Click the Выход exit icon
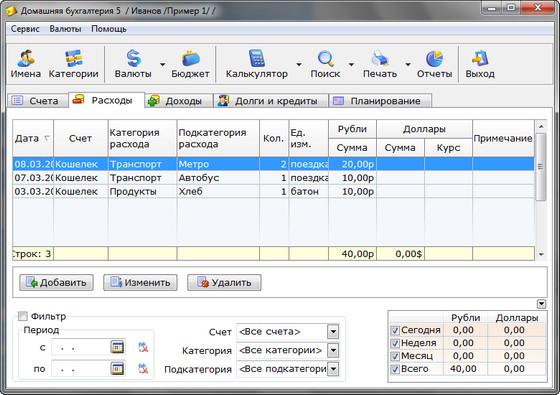Image resolution: width=560 pixels, height=395 pixels. click(x=480, y=64)
